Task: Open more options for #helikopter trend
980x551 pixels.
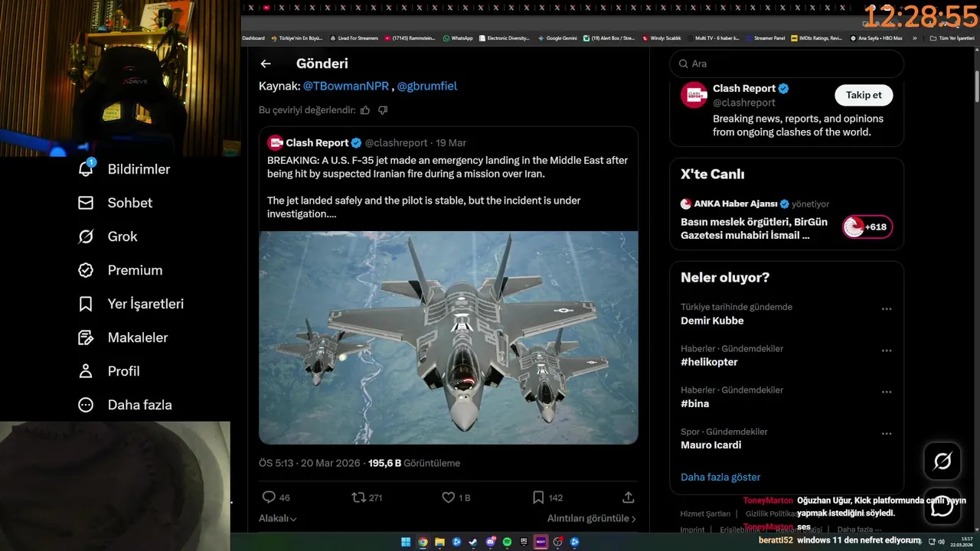Action: point(887,350)
